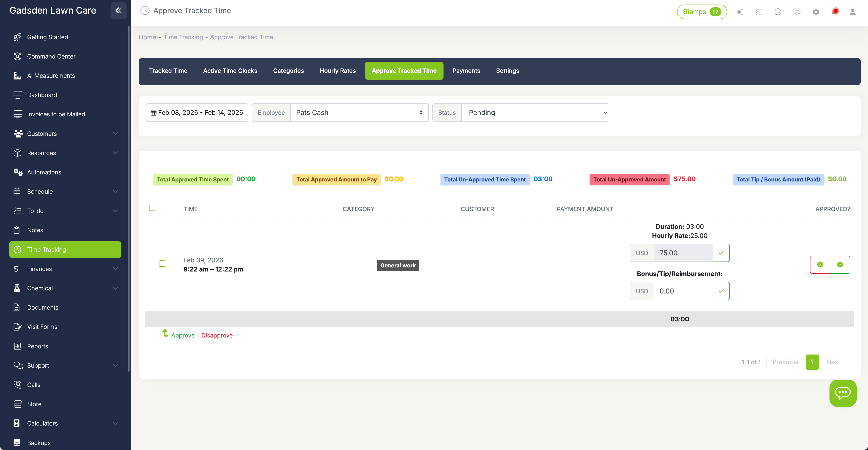
Task: Collapse the sidebar with double-arrow icon
Action: tap(118, 10)
